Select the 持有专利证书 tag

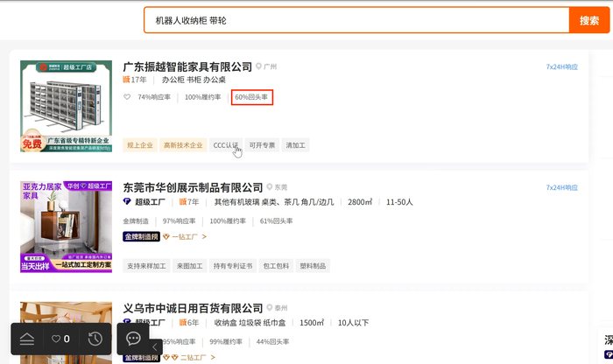(x=233, y=266)
